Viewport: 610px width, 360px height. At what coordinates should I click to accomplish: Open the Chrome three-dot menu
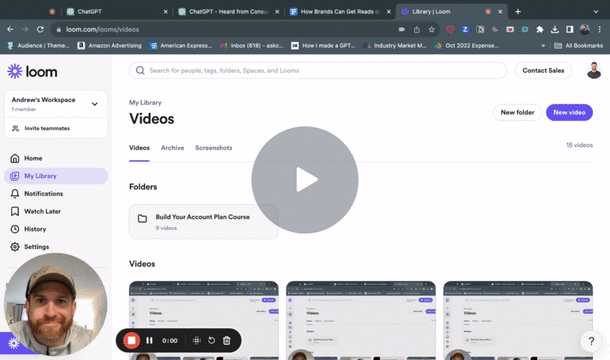click(599, 29)
